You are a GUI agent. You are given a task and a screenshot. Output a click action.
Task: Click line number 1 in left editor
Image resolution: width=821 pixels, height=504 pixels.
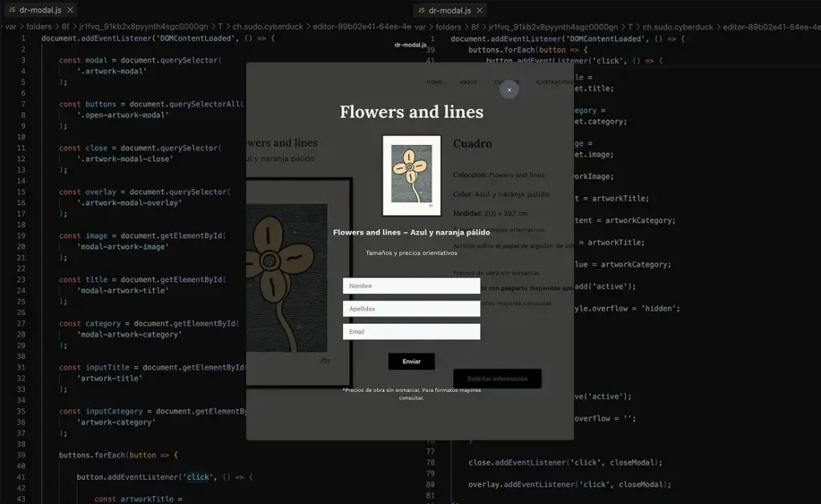(23, 38)
